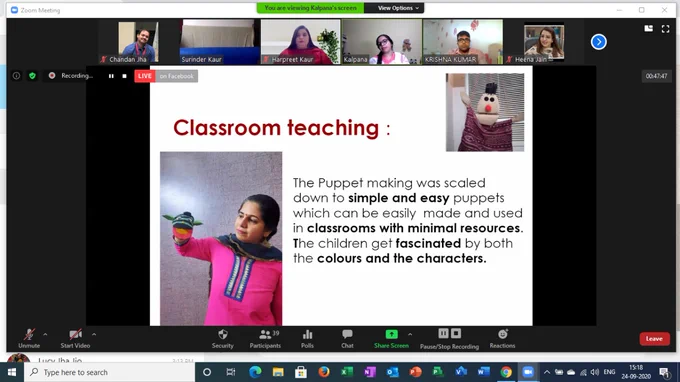Pause recording from top-left indicator
The image size is (680, 382).
point(111,76)
